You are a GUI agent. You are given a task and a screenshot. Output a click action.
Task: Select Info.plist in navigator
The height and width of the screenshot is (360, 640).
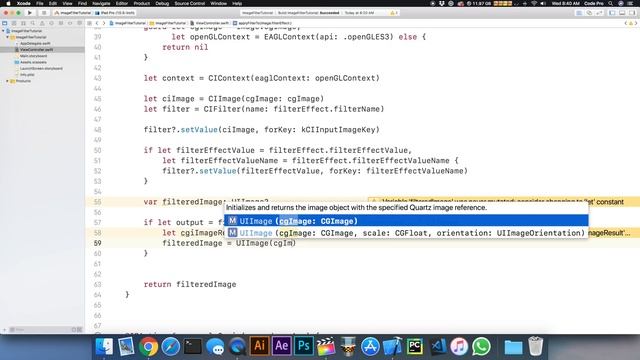point(27,75)
